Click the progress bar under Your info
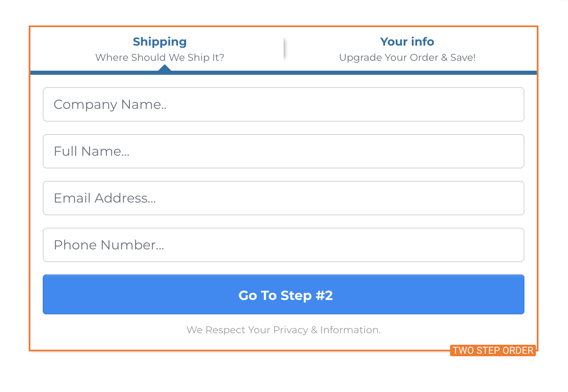This screenshot has width=568, height=392. point(407,72)
